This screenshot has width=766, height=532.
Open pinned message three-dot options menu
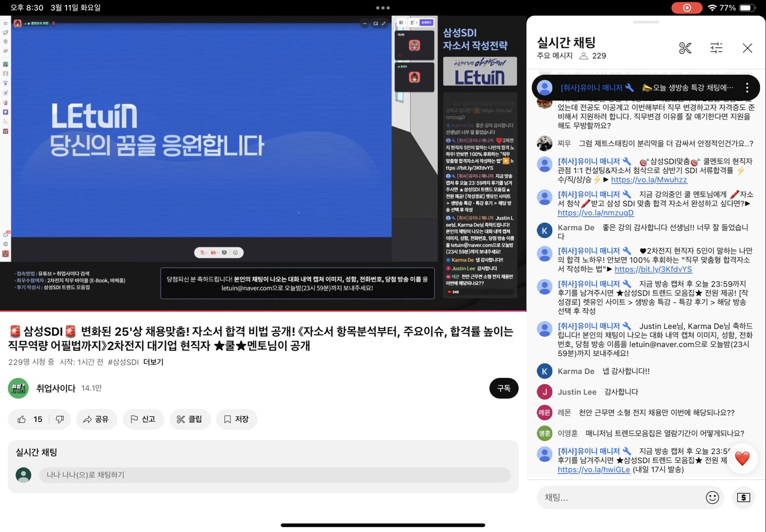[747, 88]
